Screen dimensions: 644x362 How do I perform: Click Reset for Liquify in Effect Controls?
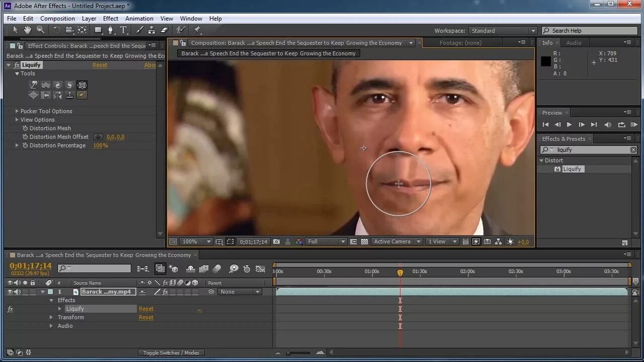pyautogui.click(x=100, y=65)
